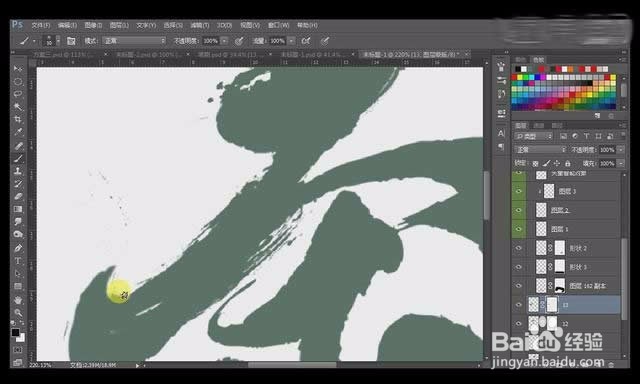The image size is (640, 384).
Task: Select the Horizontal Type tool
Action: [x=18, y=261]
